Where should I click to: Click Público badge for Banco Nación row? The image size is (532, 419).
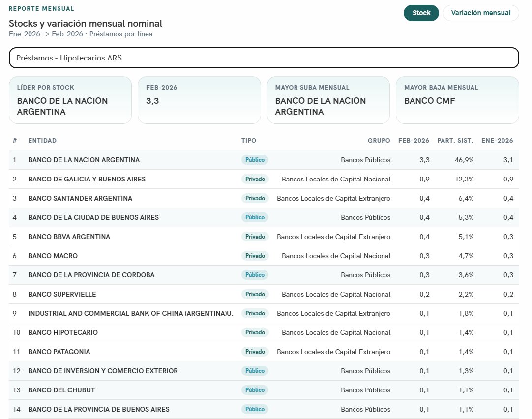[255, 160]
